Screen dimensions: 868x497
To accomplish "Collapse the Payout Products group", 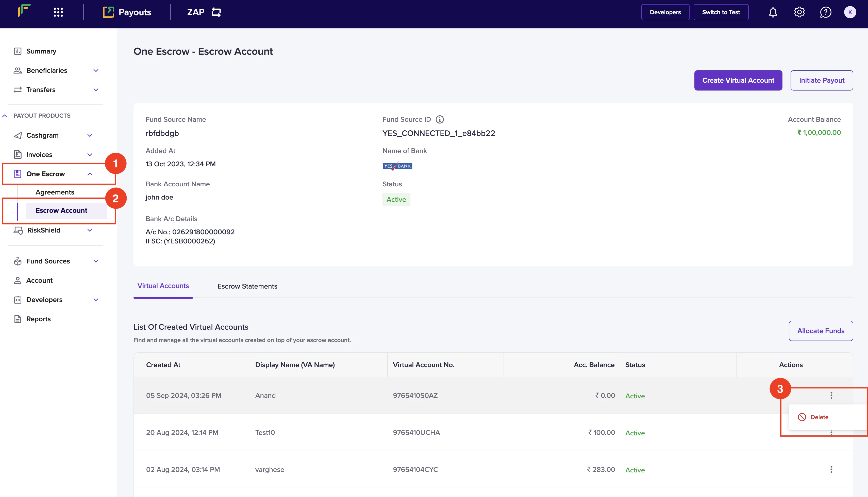I will (5, 116).
